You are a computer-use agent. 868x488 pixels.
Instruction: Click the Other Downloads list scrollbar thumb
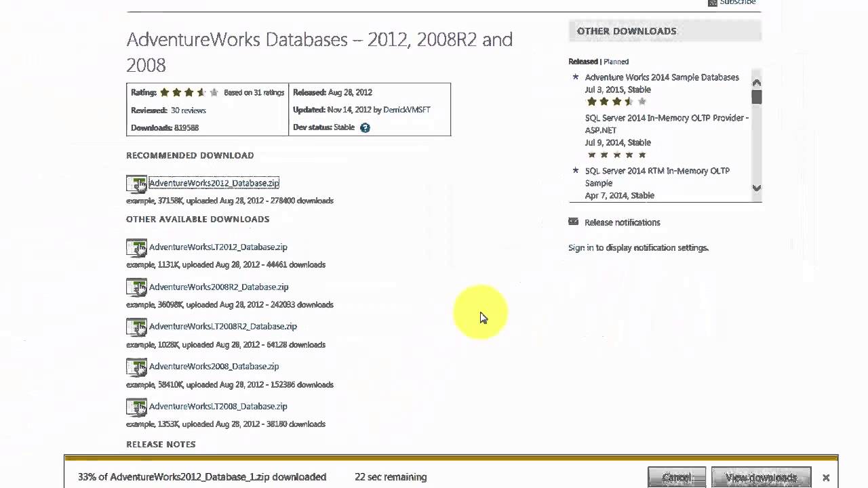pyautogui.click(x=757, y=97)
